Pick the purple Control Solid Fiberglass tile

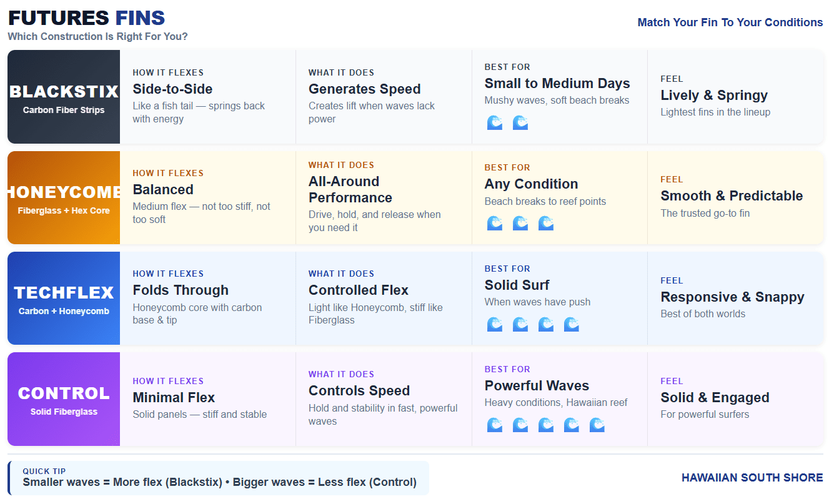64,399
